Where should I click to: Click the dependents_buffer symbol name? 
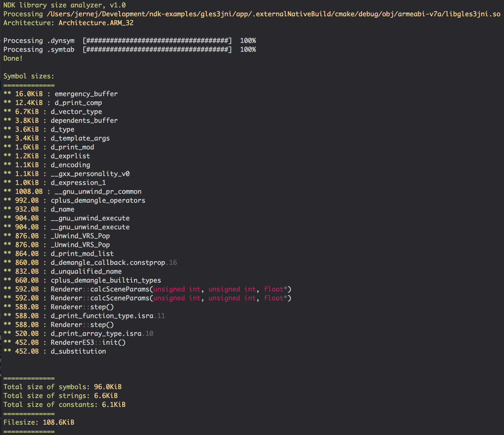pyautogui.click(x=84, y=121)
